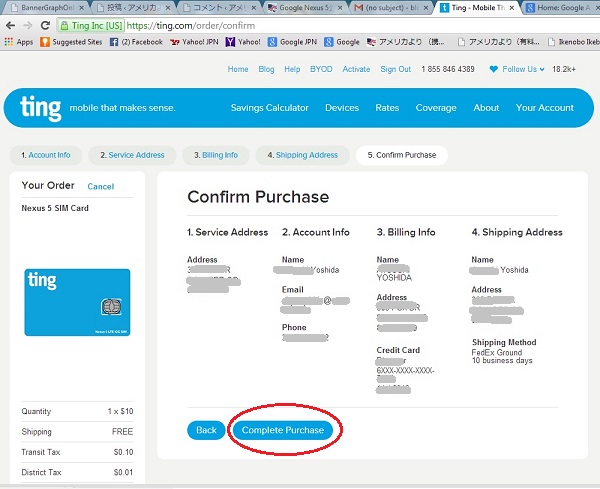Open Rates in nav bar
The height and width of the screenshot is (489, 600).
(387, 108)
